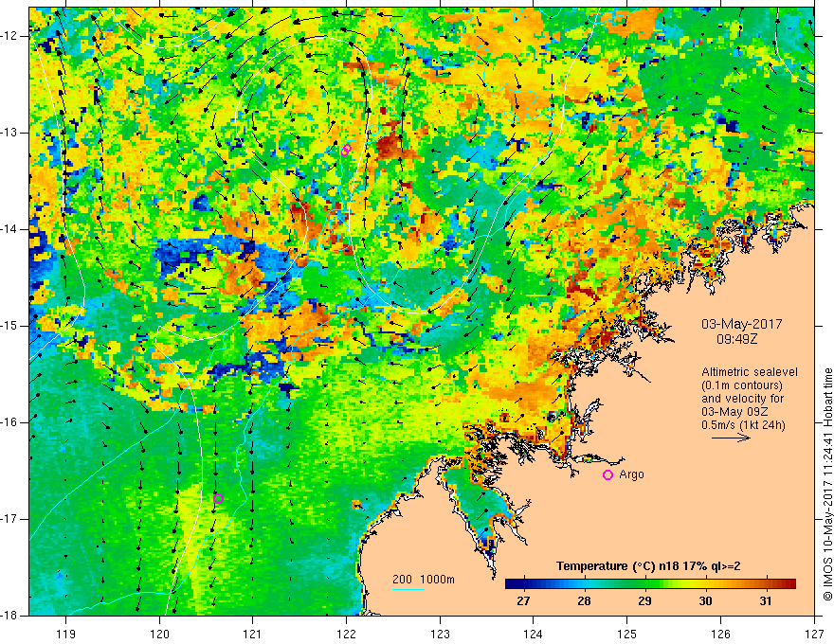Click the colorbar tick label '29'
834x644 pixels.
tap(644, 601)
